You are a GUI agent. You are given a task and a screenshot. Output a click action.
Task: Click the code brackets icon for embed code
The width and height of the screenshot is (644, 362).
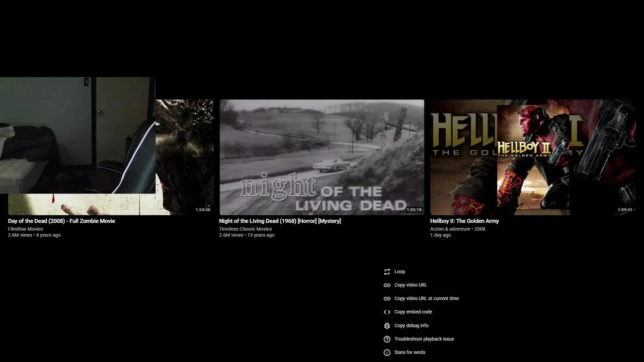[x=387, y=312]
